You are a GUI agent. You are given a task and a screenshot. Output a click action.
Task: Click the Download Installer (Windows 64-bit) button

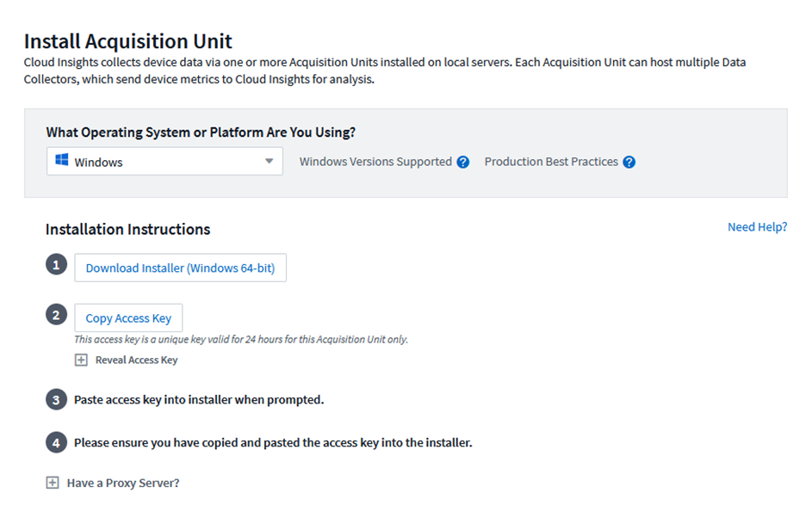180,268
